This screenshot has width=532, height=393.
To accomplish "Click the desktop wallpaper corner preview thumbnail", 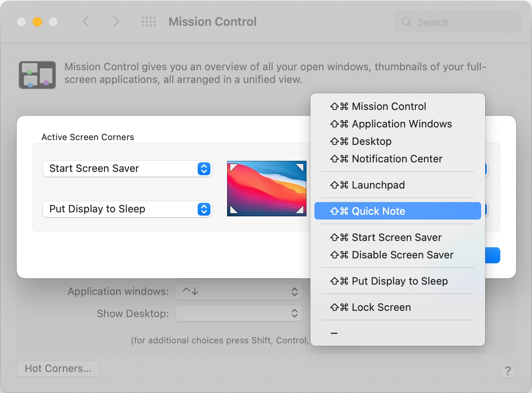I will click(267, 189).
